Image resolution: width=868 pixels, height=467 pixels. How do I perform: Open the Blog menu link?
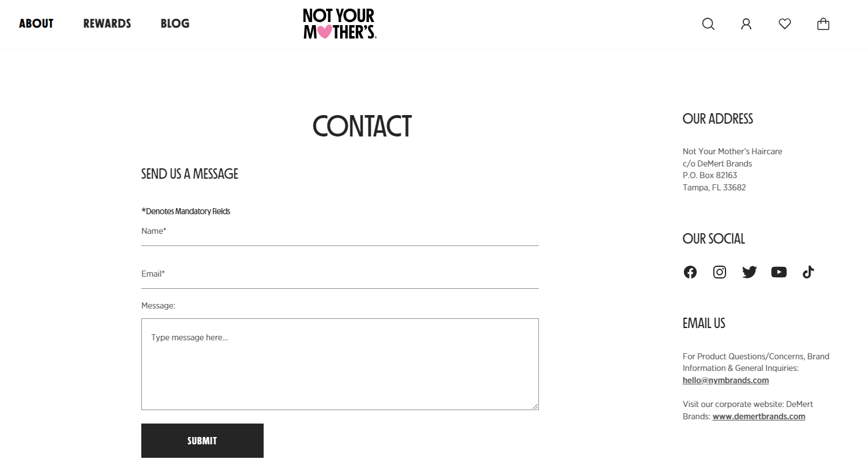175,24
